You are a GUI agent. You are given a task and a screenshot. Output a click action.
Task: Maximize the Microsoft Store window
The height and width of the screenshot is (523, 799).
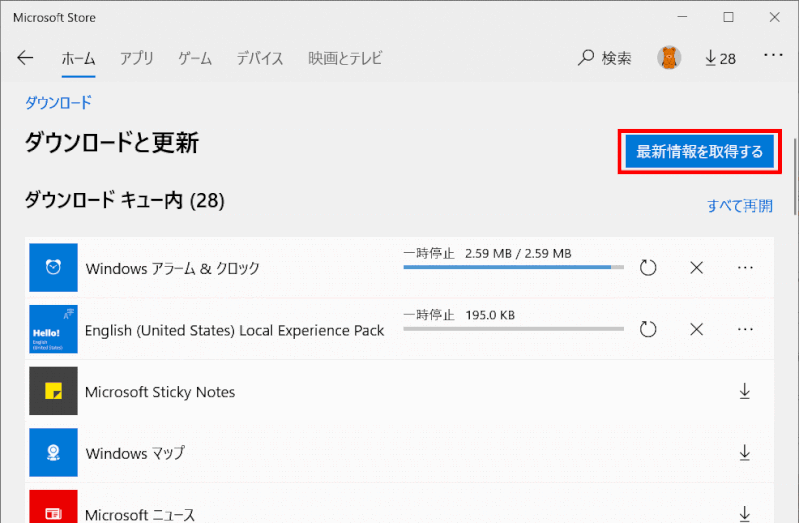coord(729,17)
